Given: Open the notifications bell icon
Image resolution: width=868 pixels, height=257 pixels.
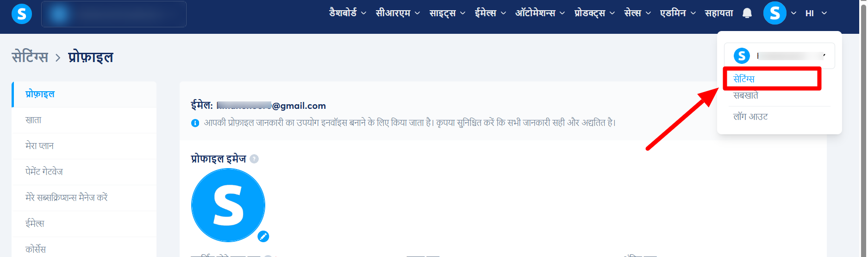Looking at the screenshot, I should click(x=747, y=13).
